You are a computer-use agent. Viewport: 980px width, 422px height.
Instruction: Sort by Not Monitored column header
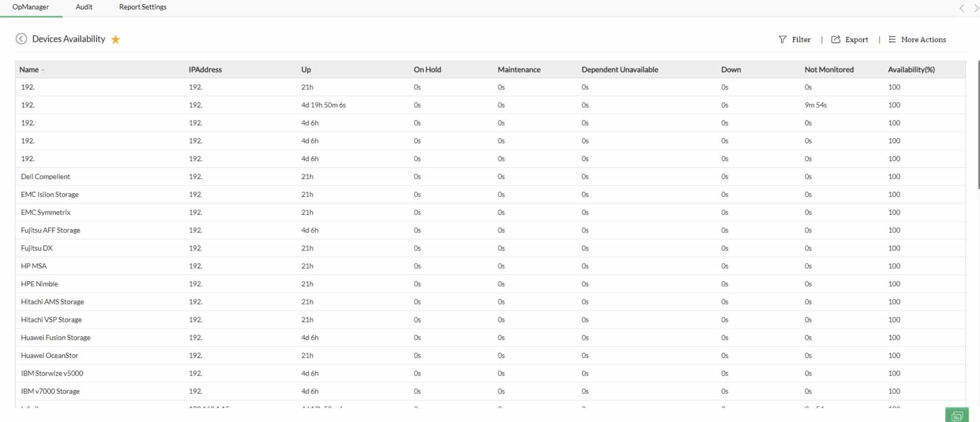[x=829, y=70]
